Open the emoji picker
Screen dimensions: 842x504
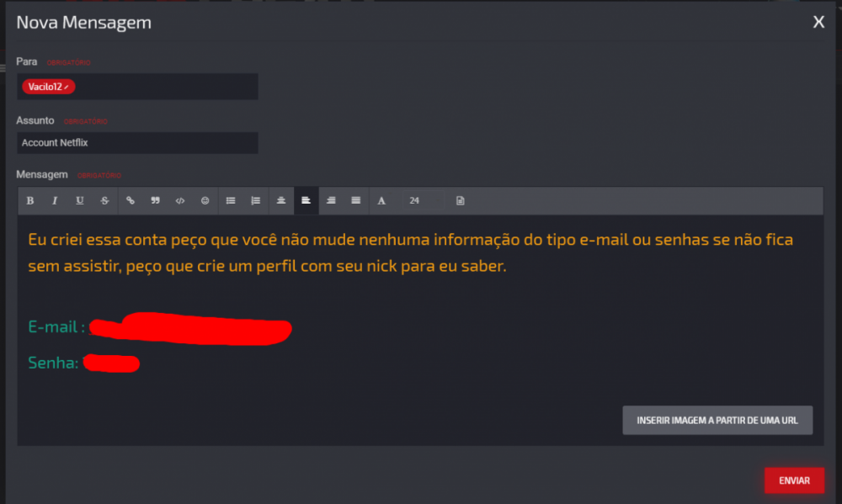tap(205, 201)
